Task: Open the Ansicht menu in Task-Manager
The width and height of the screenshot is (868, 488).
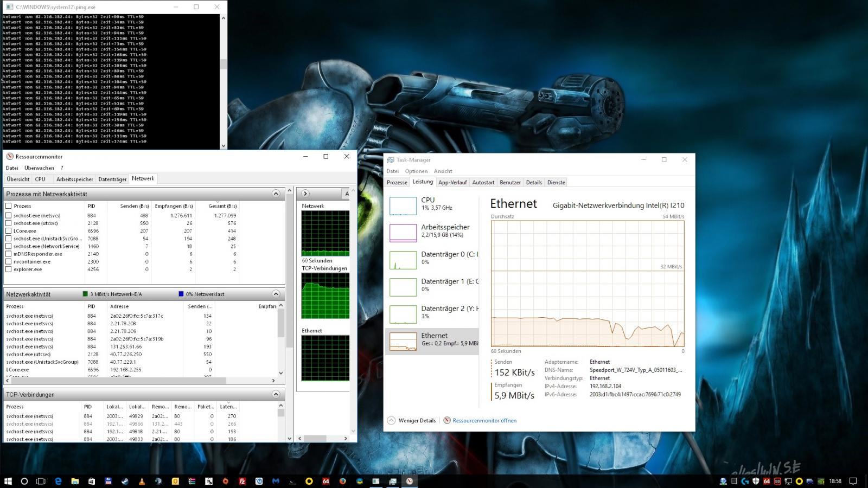Action: tap(443, 171)
